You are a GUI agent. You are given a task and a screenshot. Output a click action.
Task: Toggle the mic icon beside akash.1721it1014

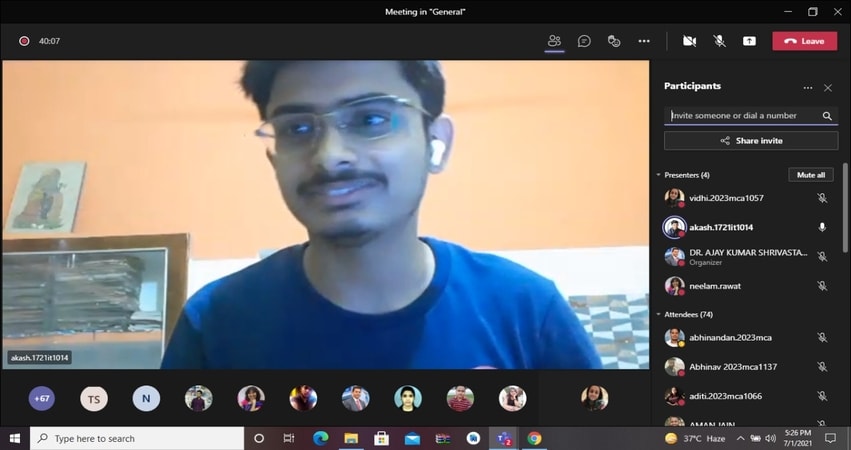click(822, 227)
